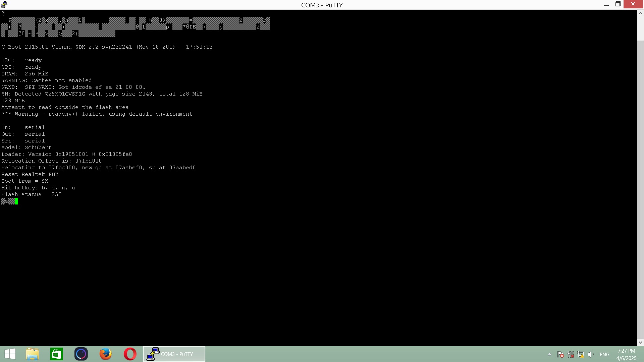Click the 'Relocation Offset is: 07fba000' line

click(52, 161)
